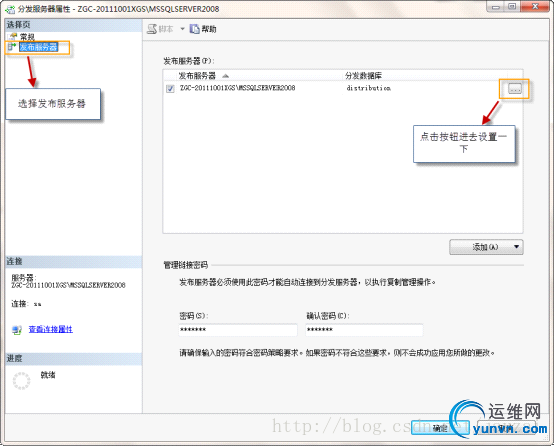Maximize the distributor properties window
The image size is (554, 446).
coord(512,7)
